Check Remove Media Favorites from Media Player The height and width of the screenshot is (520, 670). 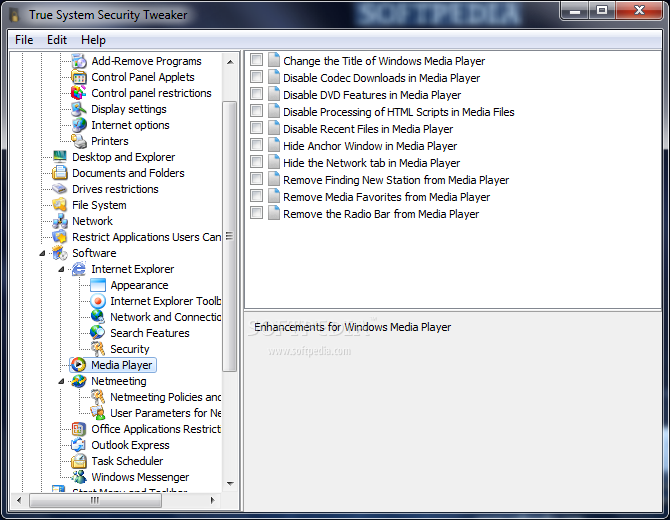(256, 196)
